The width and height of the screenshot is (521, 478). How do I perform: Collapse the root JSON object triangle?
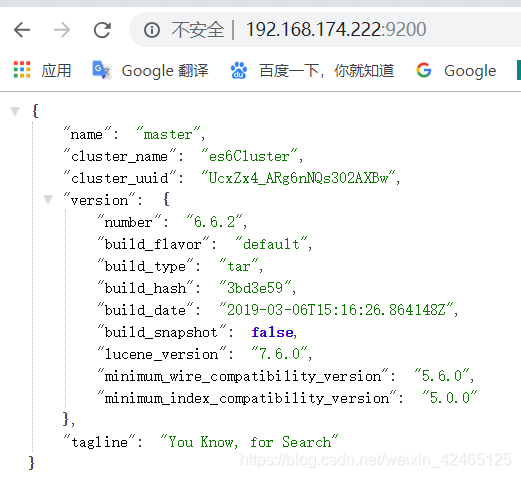(x=15, y=111)
